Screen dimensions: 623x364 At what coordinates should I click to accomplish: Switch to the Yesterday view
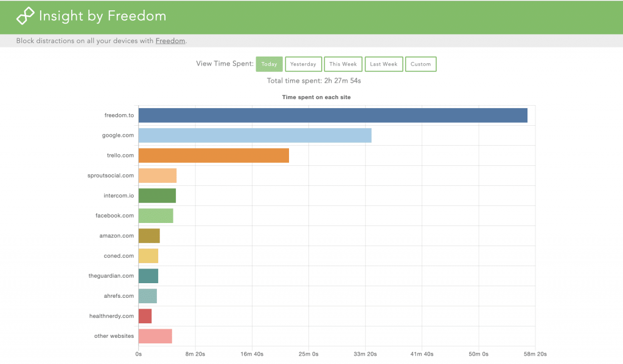click(303, 64)
